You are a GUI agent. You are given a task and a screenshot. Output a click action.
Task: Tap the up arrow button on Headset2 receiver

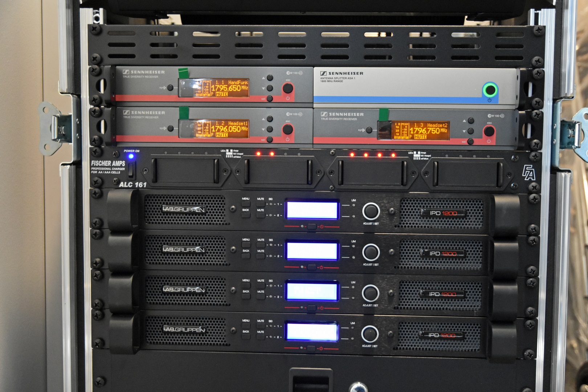click(471, 121)
